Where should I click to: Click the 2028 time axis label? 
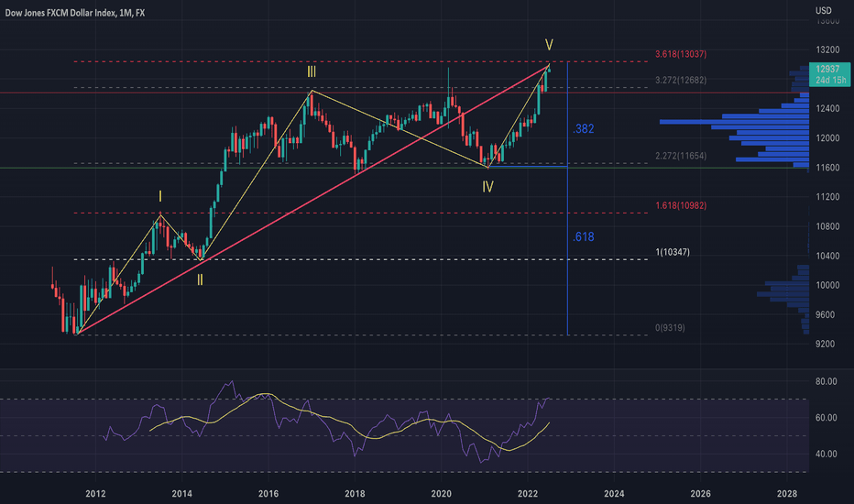click(x=787, y=494)
